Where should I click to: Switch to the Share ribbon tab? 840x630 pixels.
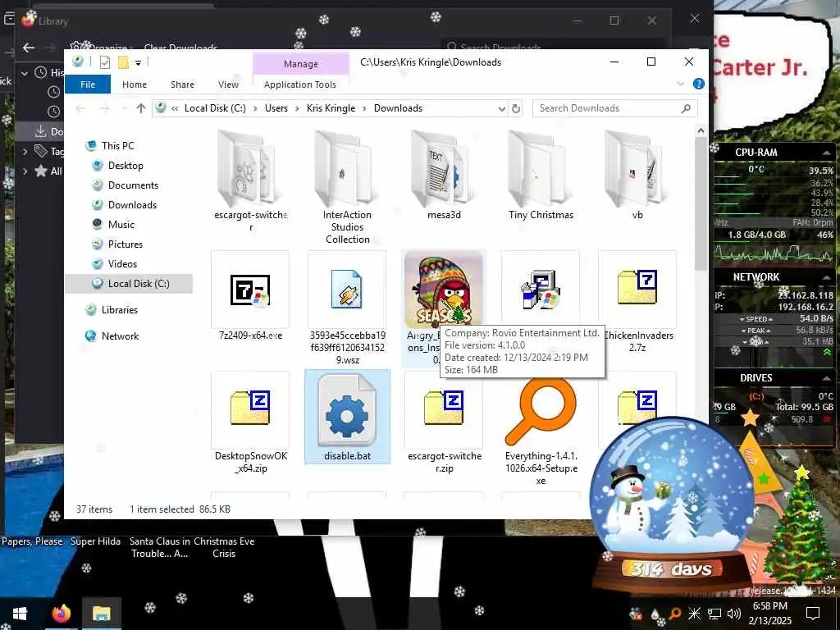coord(182,84)
